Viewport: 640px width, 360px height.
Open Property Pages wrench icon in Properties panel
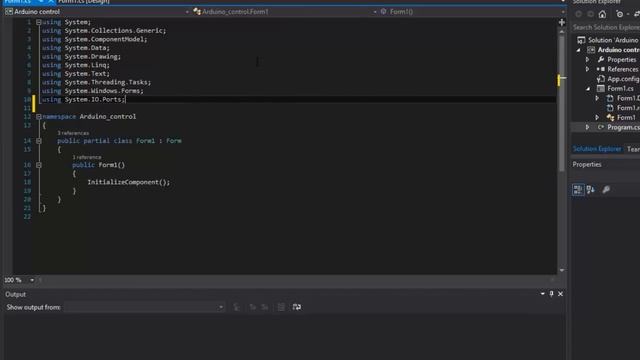pos(606,189)
